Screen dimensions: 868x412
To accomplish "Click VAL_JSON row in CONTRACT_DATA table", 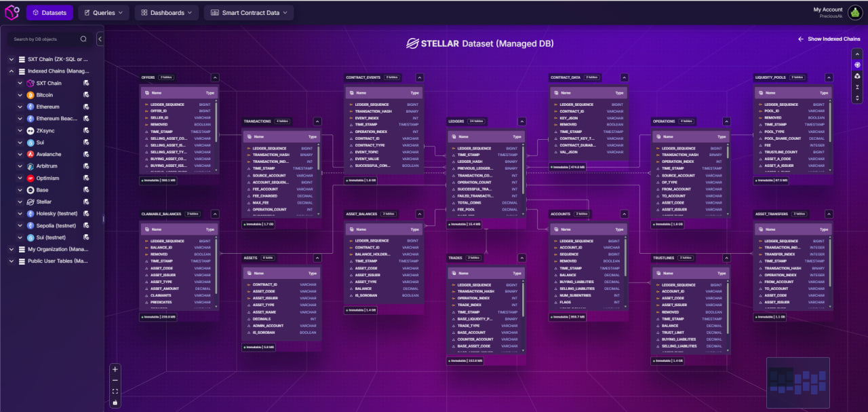I will (x=587, y=152).
